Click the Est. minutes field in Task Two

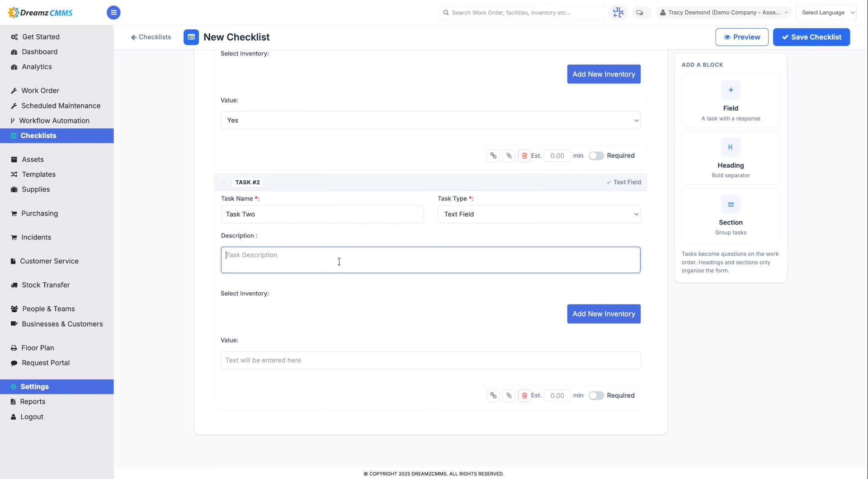(557, 395)
